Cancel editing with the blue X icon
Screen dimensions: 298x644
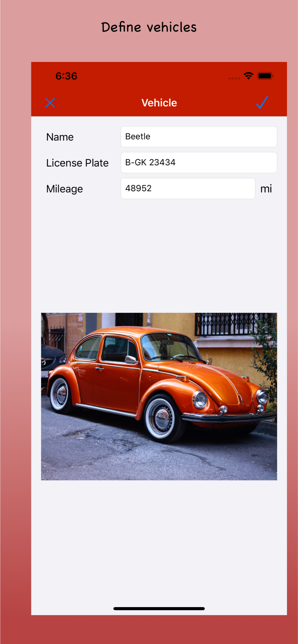(50, 103)
